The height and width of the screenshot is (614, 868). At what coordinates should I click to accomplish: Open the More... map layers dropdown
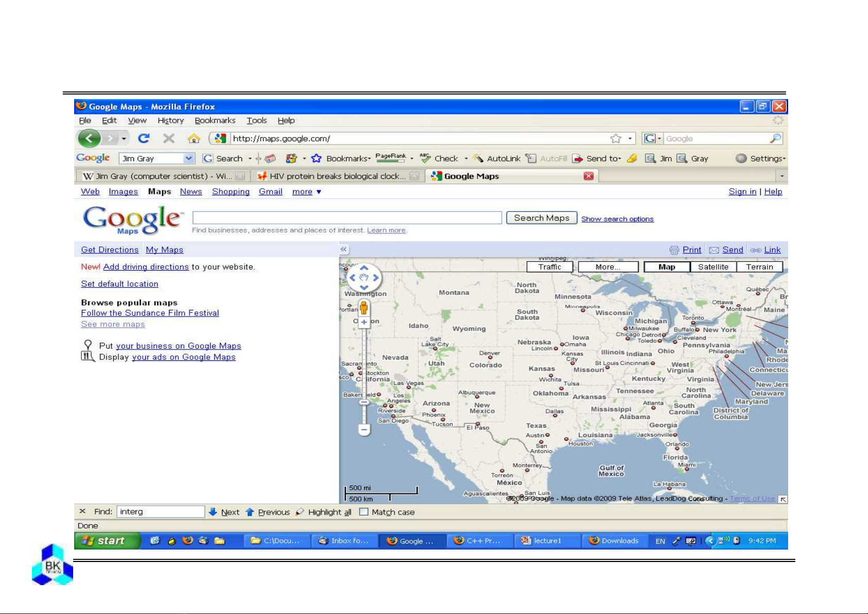[608, 267]
